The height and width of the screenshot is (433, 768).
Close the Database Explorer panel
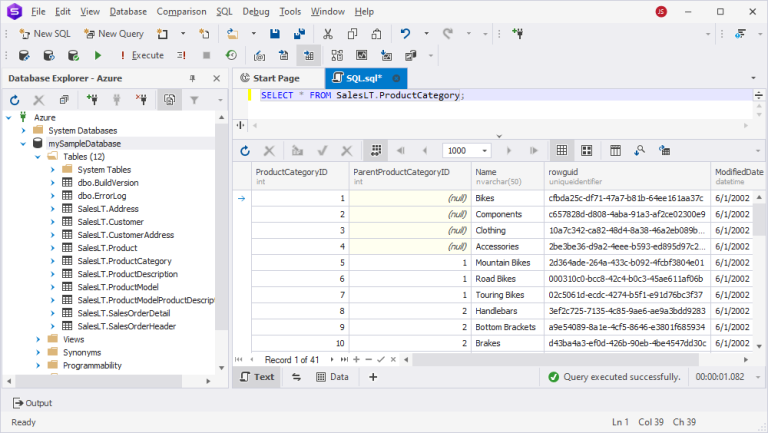click(216, 78)
